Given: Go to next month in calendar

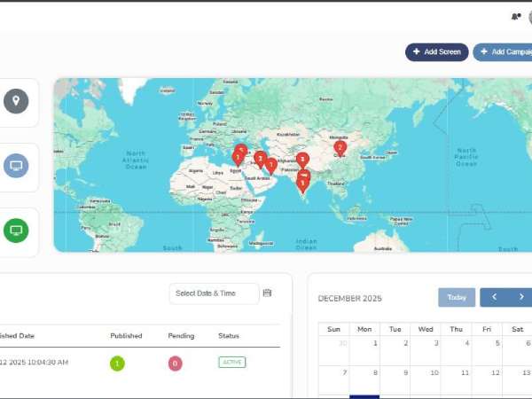Looking at the screenshot, I should (x=521, y=297).
